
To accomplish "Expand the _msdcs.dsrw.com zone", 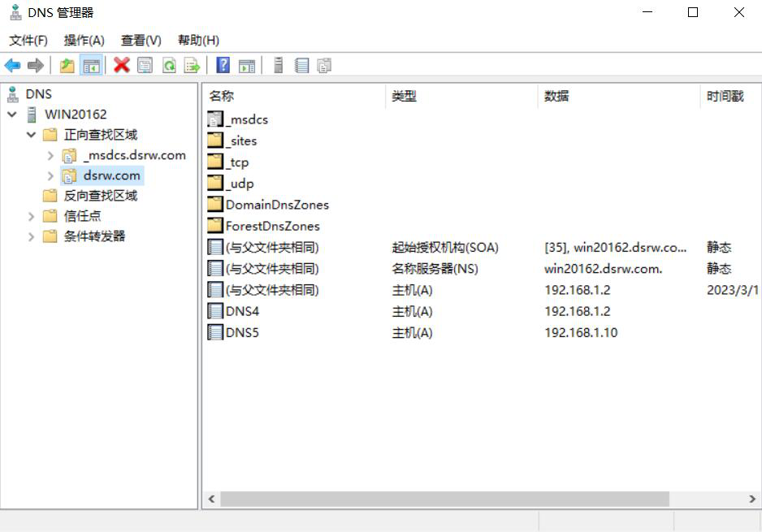I will tap(50, 155).
